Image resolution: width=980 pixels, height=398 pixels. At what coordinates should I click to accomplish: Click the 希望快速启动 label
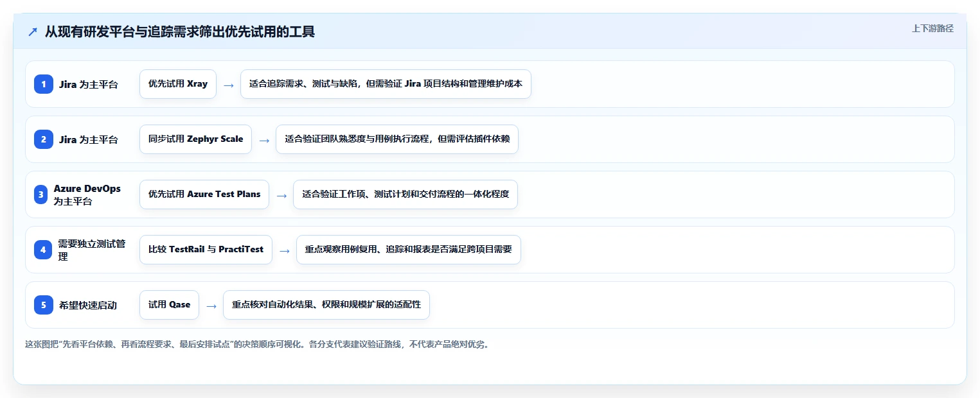tap(88, 305)
